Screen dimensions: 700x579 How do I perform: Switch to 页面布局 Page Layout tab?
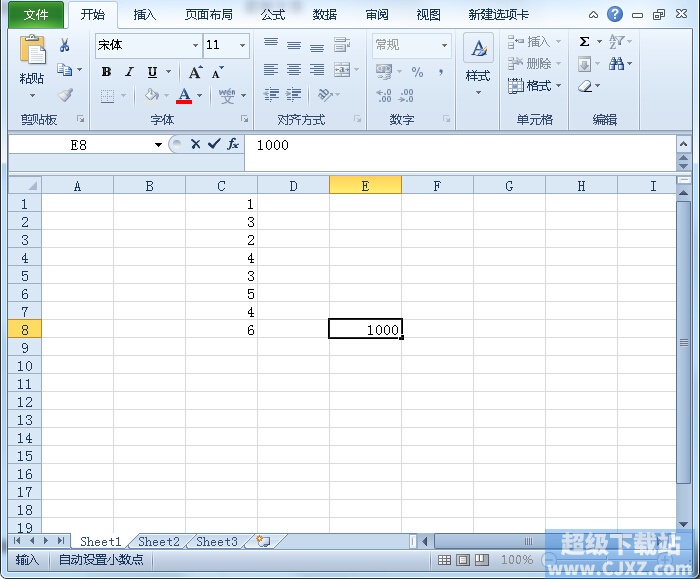pos(209,15)
